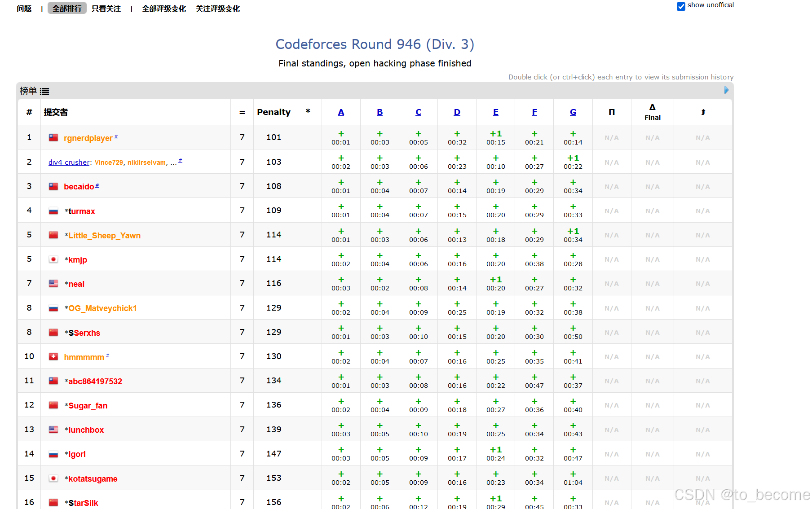Viewport: 812px width, 509px height.
Task: Click rgnerdplayer's problem E +1 cell
Action: 496,137
